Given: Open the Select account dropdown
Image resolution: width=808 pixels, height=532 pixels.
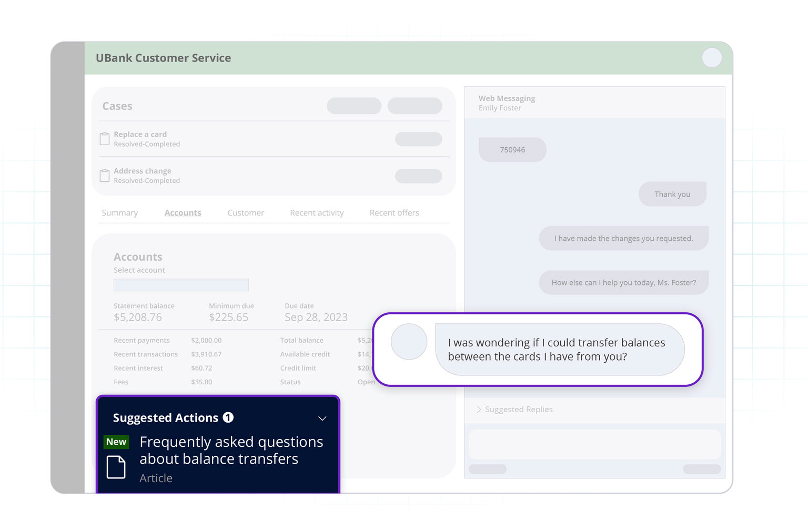Looking at the screenshot, I should coord(180,284).
